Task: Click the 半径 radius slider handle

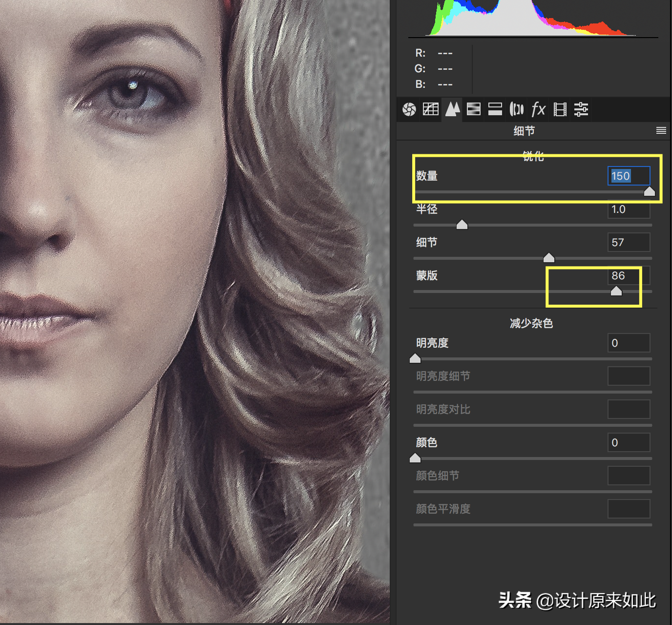Action: tap(462, 225)
